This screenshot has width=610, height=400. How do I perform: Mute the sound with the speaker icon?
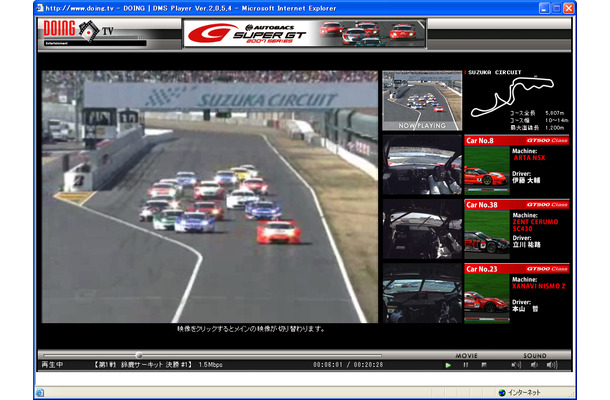pyautogui.click(x=516, y=365)
